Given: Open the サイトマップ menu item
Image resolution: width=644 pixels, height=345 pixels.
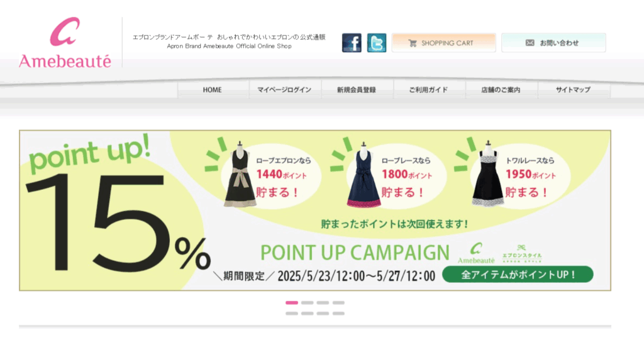Looking at the screenshot, I should [x=573, y=90].
